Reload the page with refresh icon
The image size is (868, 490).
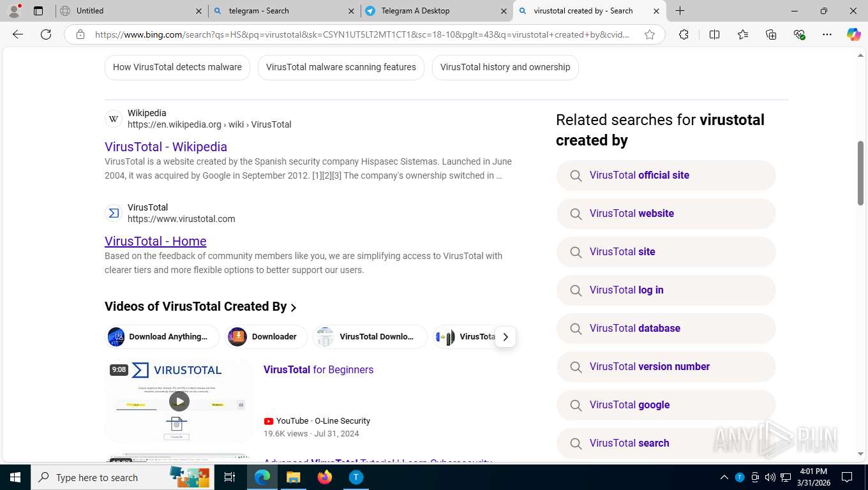click(46, 34)
